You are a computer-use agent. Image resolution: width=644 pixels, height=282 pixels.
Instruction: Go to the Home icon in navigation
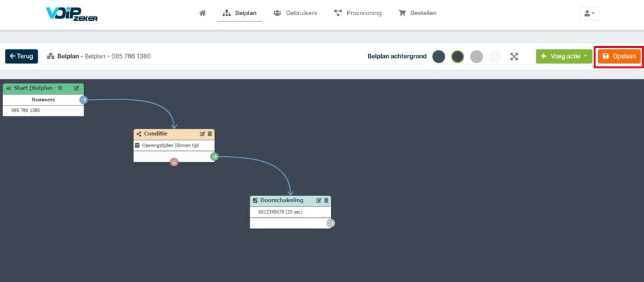(202, 13)
